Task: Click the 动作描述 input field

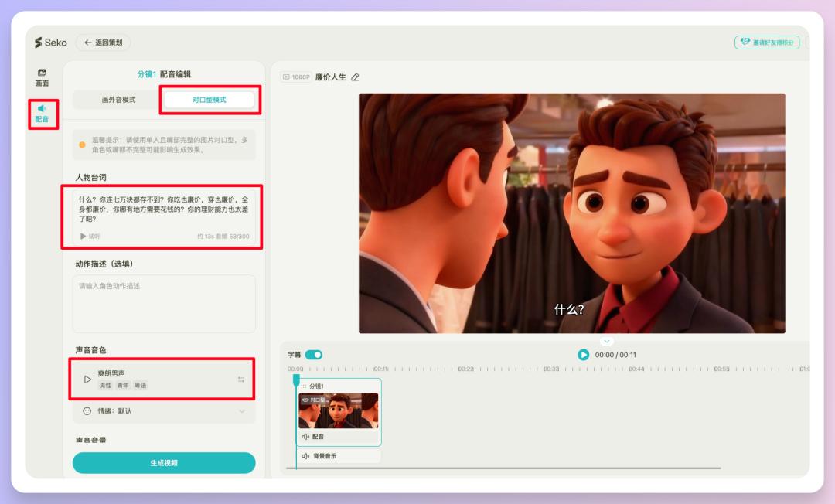Action: tap(164, 303)
